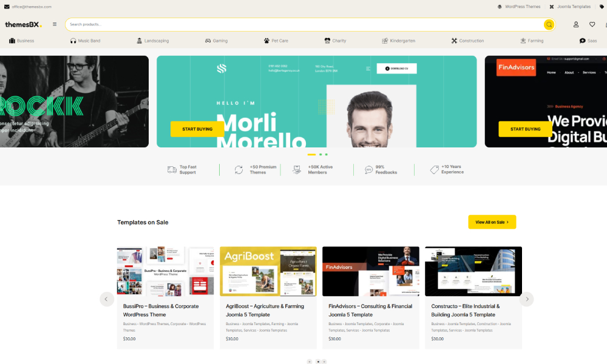Image resolution: width=607 pixels, height=364 pixels.
Task: Click the previous arrow on templates carousel
Action: coord(107,299)
